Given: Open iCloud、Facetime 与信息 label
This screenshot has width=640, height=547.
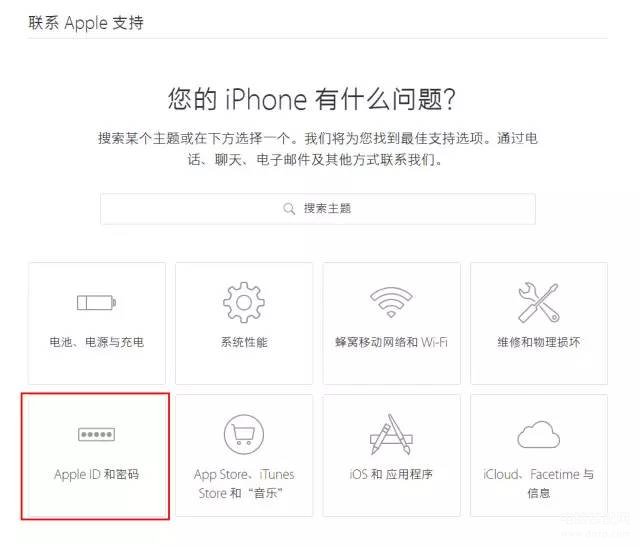Looking at the screenshot, I should [538, 484].
